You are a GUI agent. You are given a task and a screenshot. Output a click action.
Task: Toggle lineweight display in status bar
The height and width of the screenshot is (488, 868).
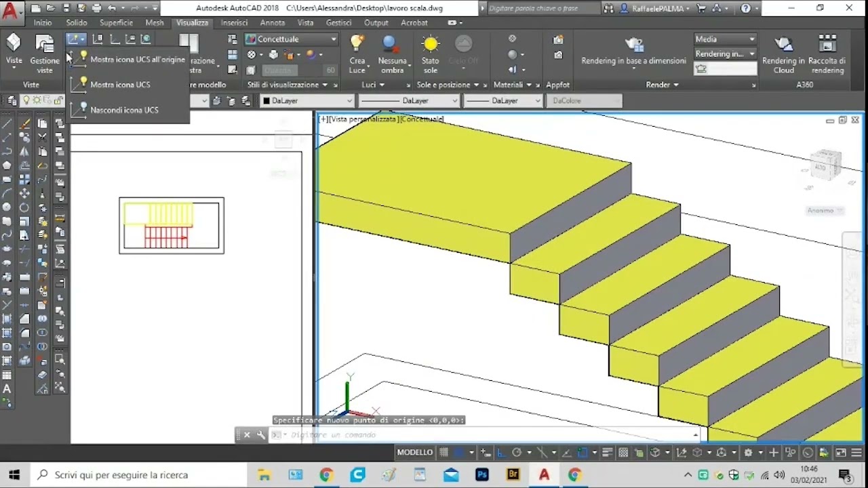point(608,453)
